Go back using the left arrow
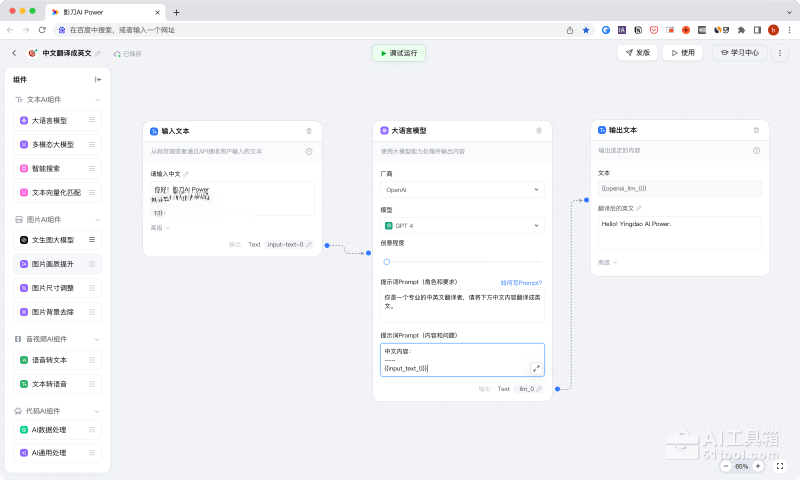 coord(14,53)
